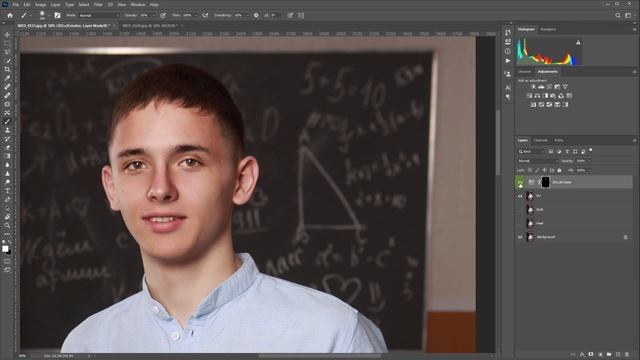Screen dimensions: 640x360
Task: Open the layer Opacity dropdown
Action: click(589, 161)
